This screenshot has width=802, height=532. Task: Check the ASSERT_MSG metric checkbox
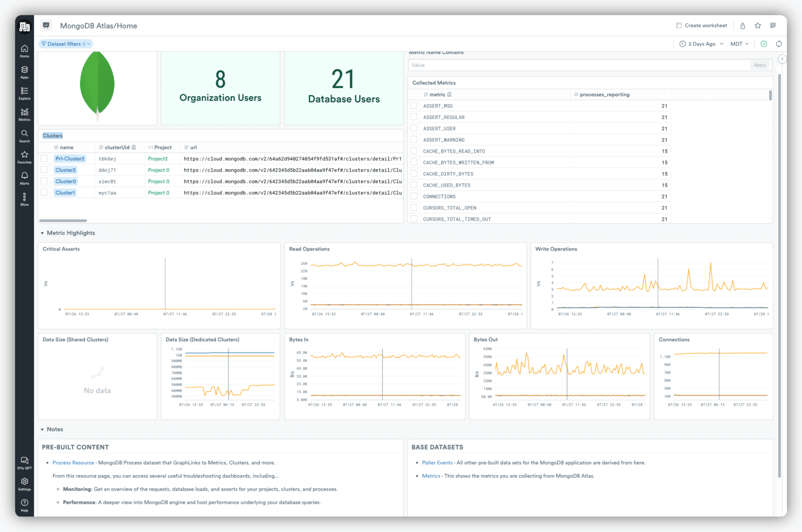[414, 106]
